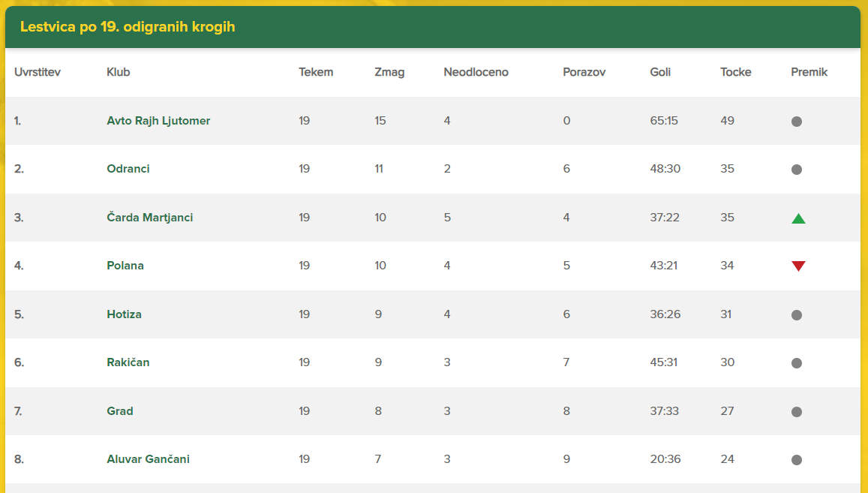The width and height of the screenshot is (868, 493).
Task: Click the Goli column header
Action: pyautogui.click(x=660, y=72)
